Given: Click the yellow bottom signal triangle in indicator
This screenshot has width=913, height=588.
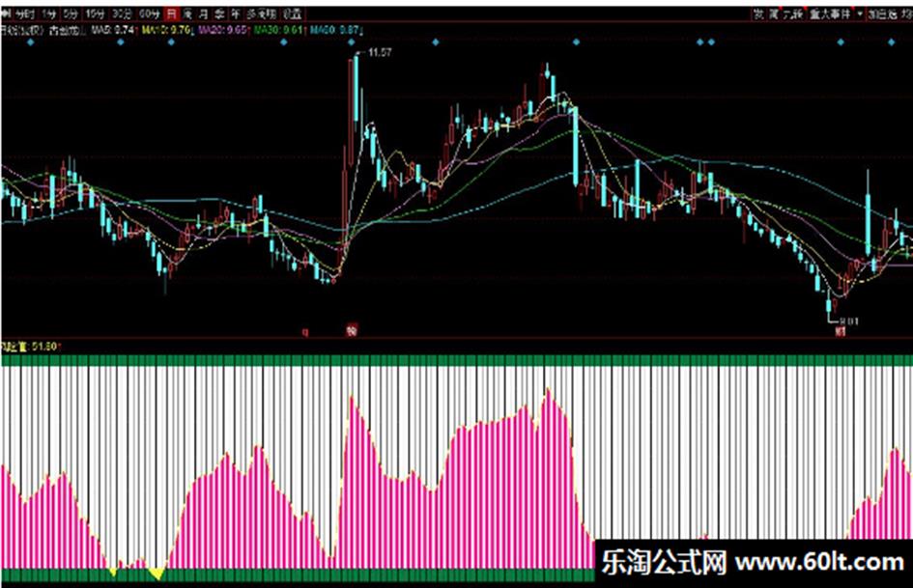Looking at the screenshot, I should (x=157, y=574).
